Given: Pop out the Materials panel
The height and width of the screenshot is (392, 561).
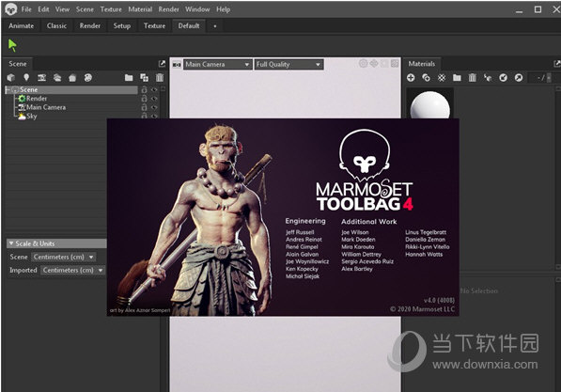Looking at the screenshot, I should click(x=557, y=64).
